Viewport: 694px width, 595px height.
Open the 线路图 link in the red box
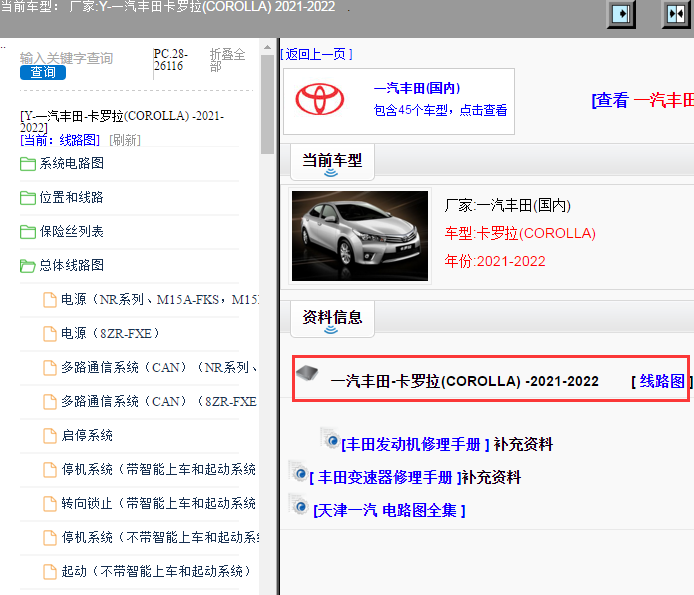(x=662, y=381)
